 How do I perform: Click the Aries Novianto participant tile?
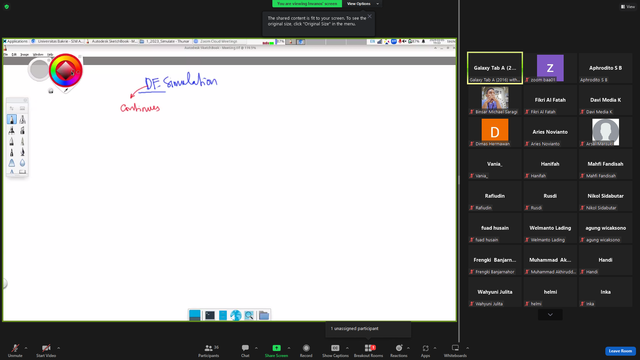(550, 132)
